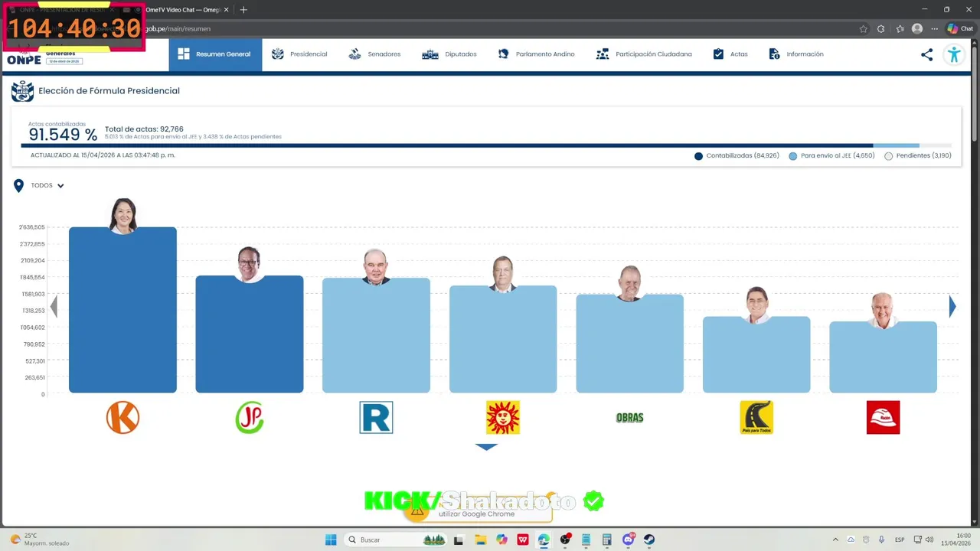Click the ACTUALIZADO timestamp text

103,155
